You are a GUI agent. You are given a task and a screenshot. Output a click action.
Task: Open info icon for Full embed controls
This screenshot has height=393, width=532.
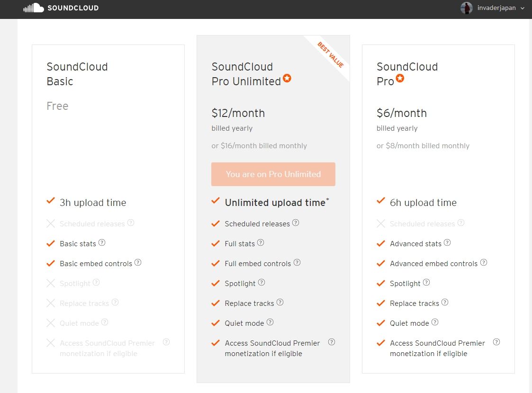(x=297, y=262)
